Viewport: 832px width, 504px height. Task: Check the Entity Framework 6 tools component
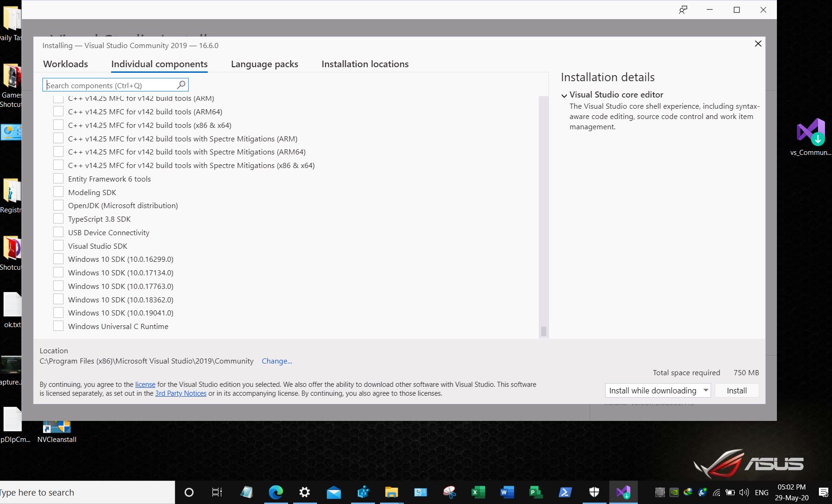click(x=58, y=178)
